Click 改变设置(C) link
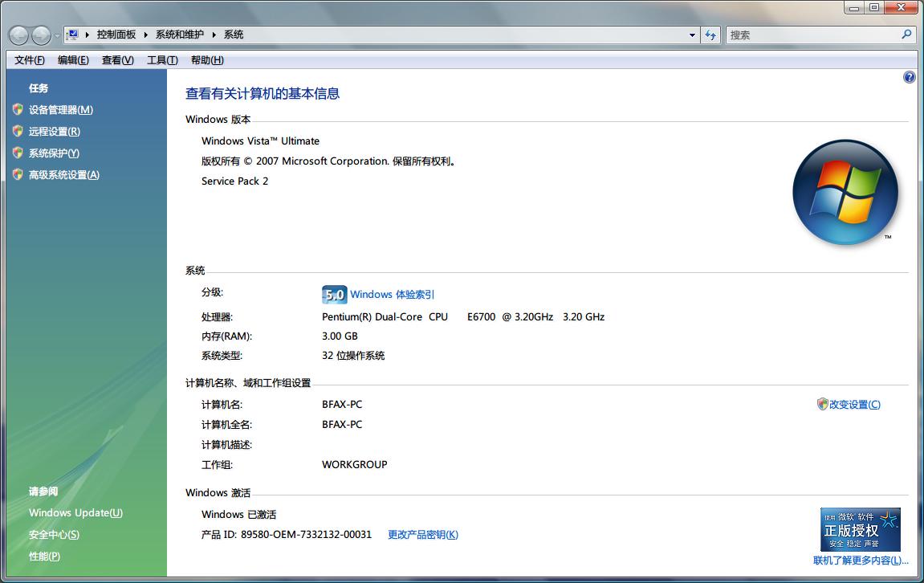 coord(854,405)
